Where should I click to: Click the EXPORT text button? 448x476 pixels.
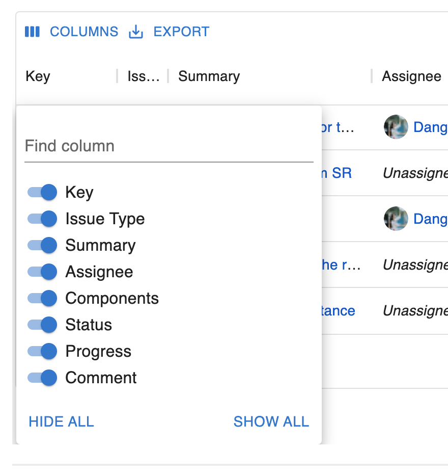click(181, 32)
